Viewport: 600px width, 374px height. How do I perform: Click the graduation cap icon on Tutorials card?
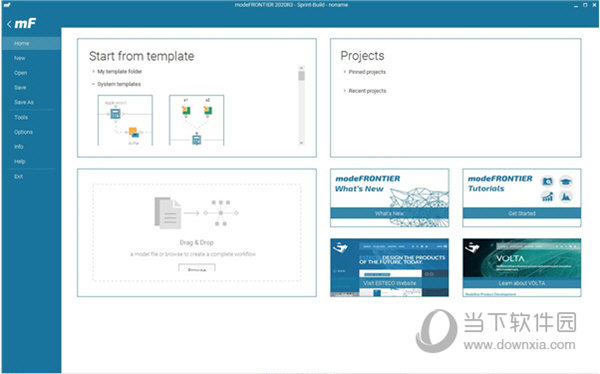click(x=566, y=181)
